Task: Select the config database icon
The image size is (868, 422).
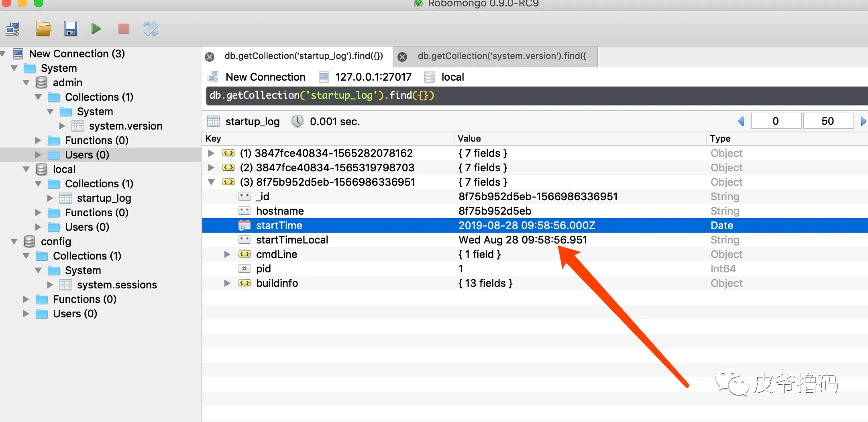Action: (30, 241)
